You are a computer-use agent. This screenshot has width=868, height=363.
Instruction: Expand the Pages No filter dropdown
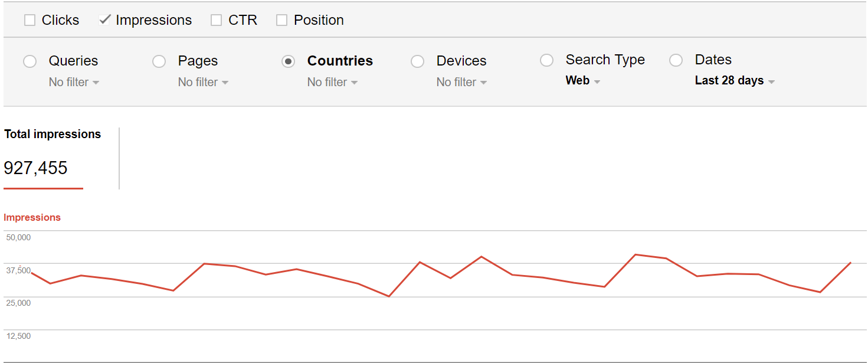click(x=203, y=83)
